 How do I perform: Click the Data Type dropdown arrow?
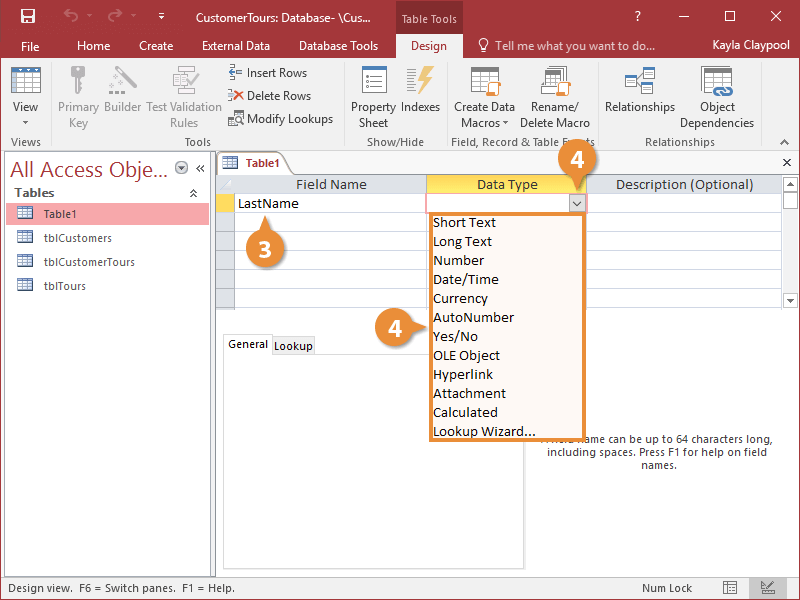[x=577, y=204]
